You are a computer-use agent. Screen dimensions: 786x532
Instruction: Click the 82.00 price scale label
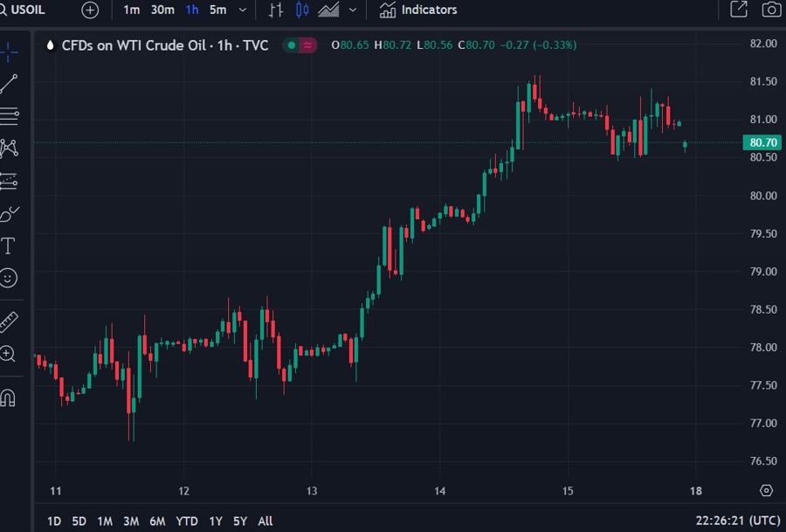pyautogui.click(x=763, y=44)
